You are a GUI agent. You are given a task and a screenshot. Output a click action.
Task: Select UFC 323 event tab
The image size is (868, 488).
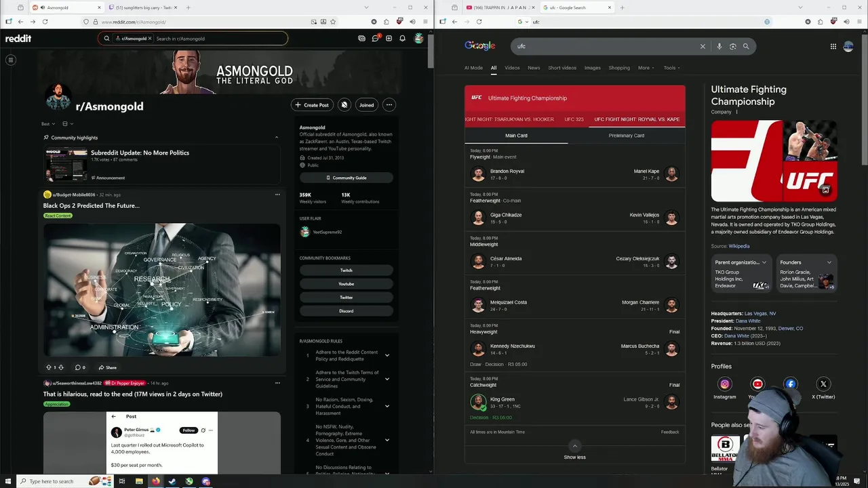point(574,119)
